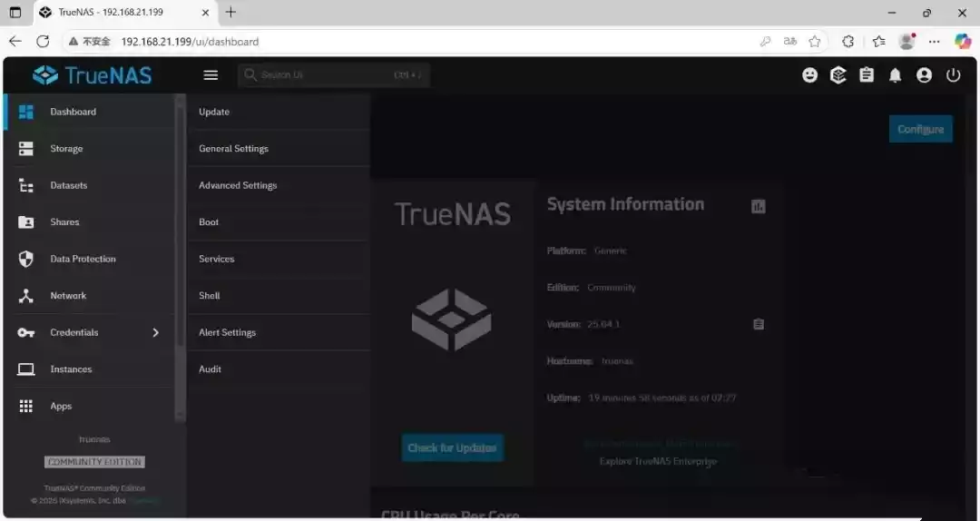Click the Datasets tree icon

tap(25, 186)
